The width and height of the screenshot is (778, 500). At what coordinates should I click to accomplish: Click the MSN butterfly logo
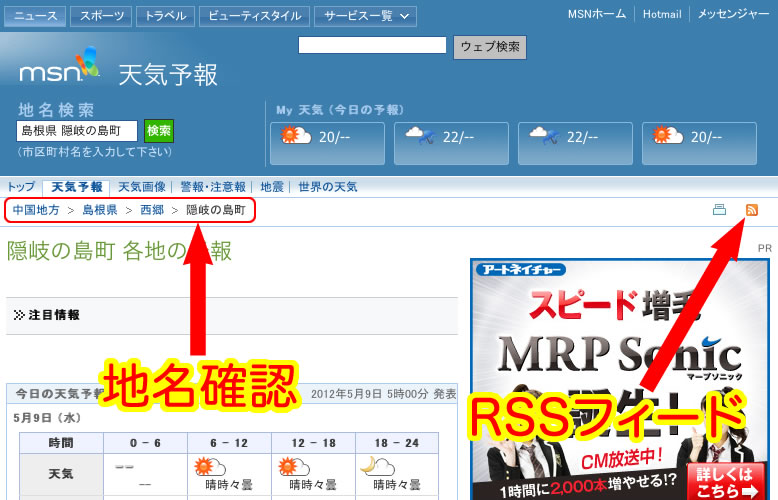pos(88,62)
